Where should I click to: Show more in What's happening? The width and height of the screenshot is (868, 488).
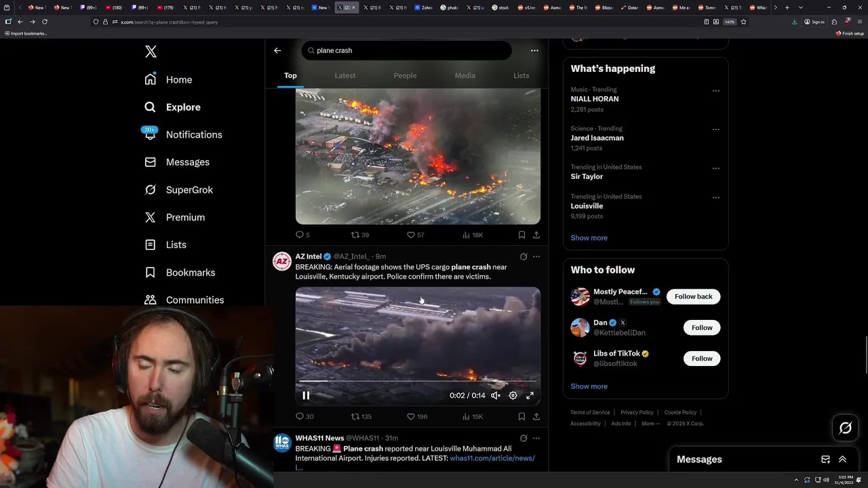pos(589,238)
